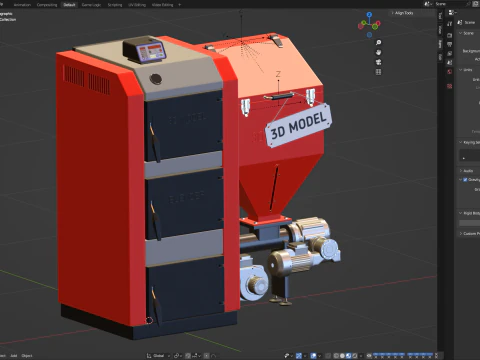Expand the Audio panel

click(466, 171)
